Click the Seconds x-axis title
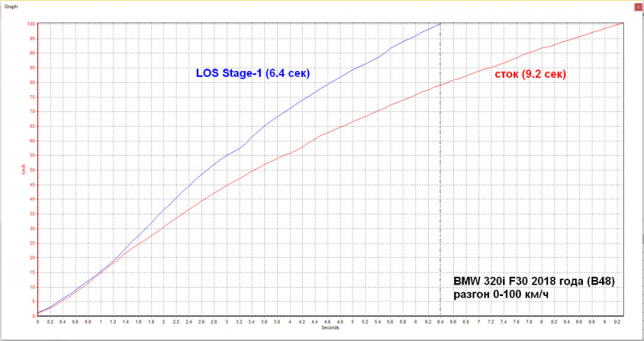 (330, 327)
